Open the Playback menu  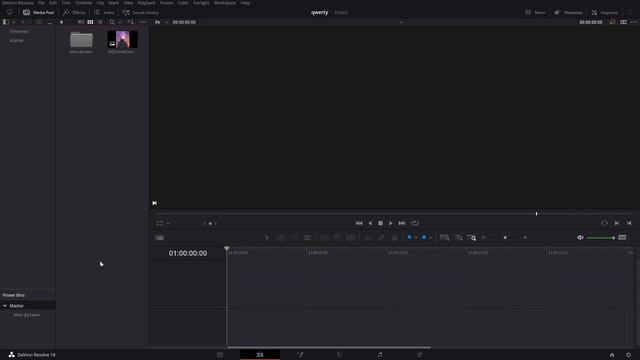(x=146, y=3)
